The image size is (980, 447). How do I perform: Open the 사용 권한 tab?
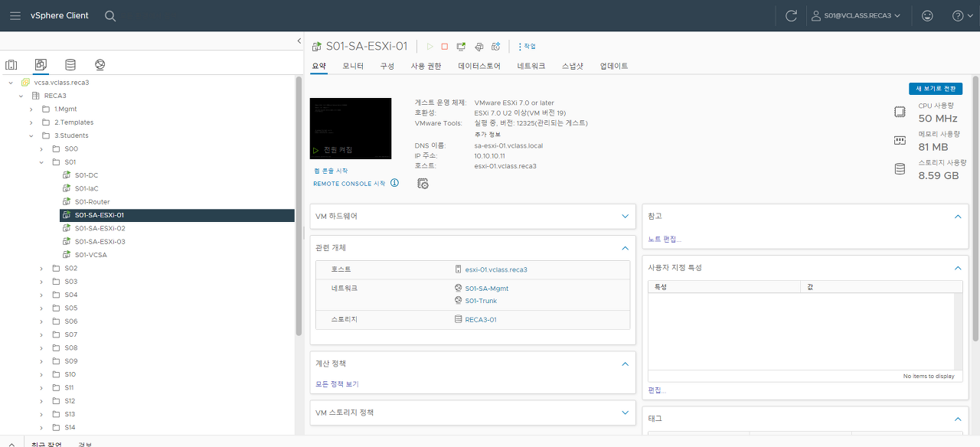point(426,67)
